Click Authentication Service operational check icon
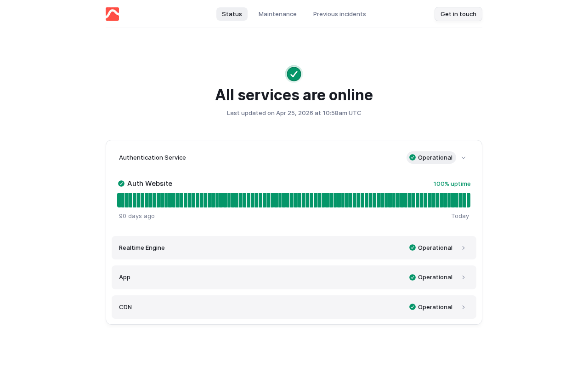Image resolution: width=588 pixels, height=368 pixels. tap(413, 157)
